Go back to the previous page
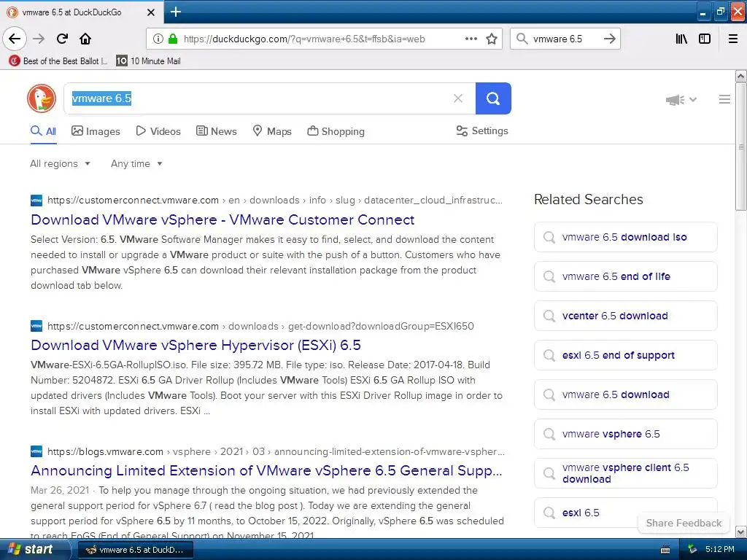This screenshot has height=560, width=747. (x=15, y=39)
